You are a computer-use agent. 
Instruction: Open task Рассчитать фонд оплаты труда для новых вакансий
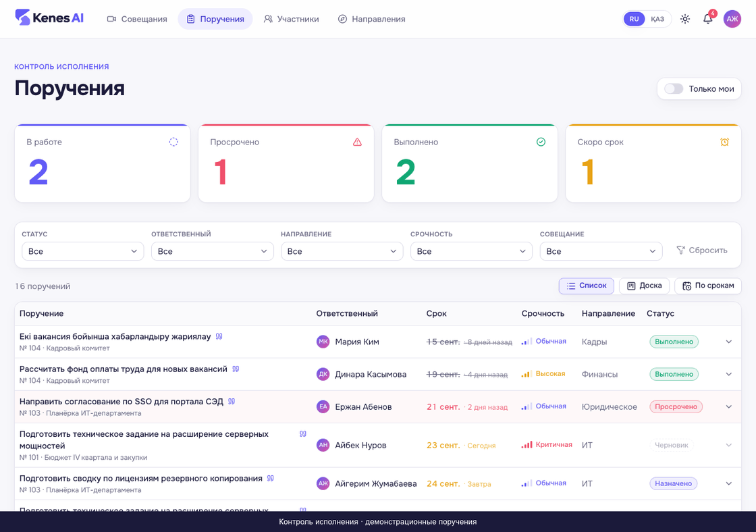click(x=124, y=369)
